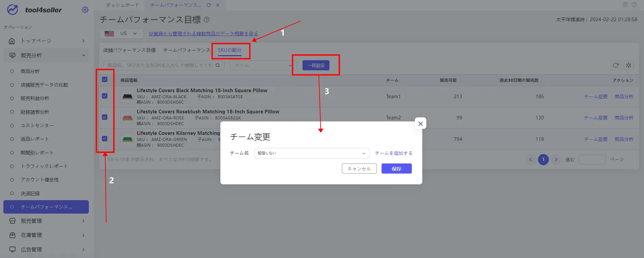Screen dimensions: 644x258
Task: Click キャンセル in the dialog
Action: (359, 169)
